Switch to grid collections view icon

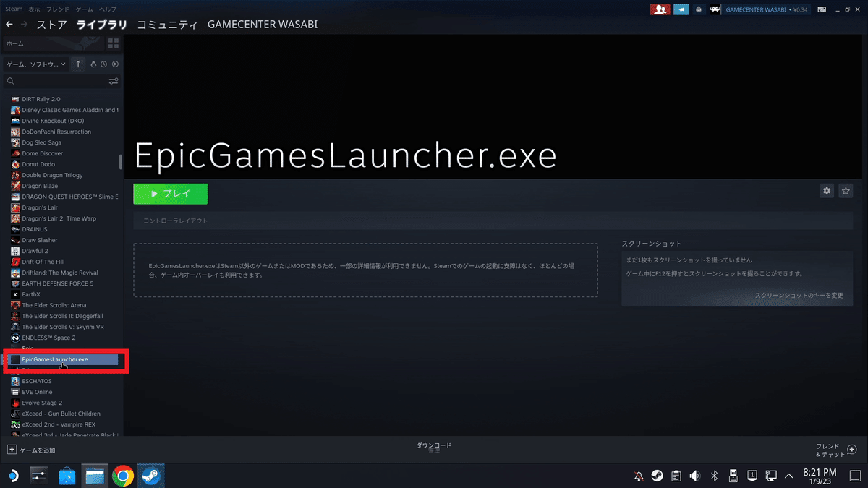pyautogui.click(x=114, y=43)
